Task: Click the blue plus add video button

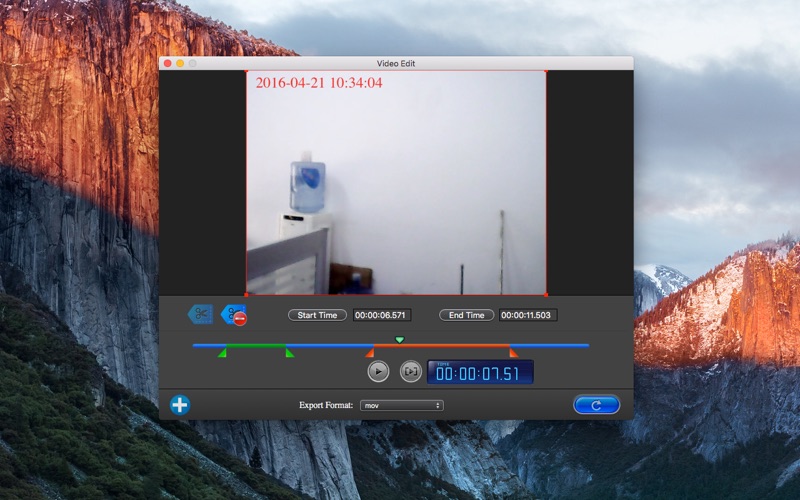Action: [180, 405]
